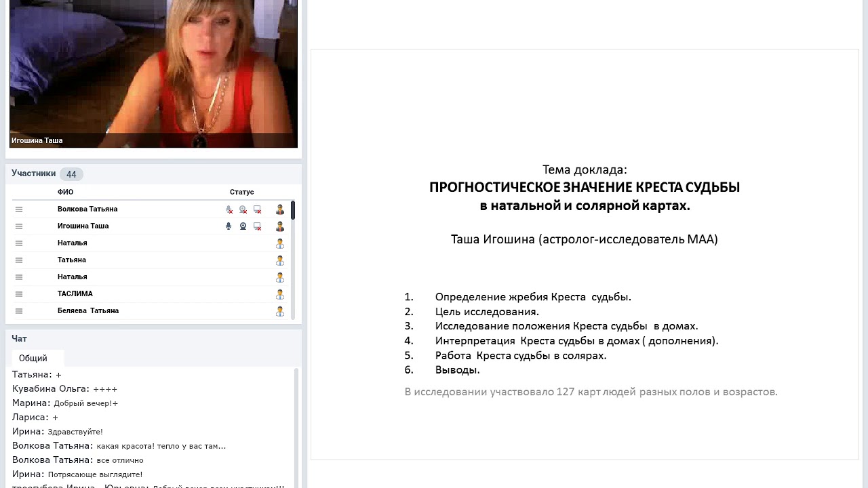The height and width of the screenshot is (488, 868).
Task: Click slide item 'Работа Креста судьбы в солярах.'
Action: 521,356
